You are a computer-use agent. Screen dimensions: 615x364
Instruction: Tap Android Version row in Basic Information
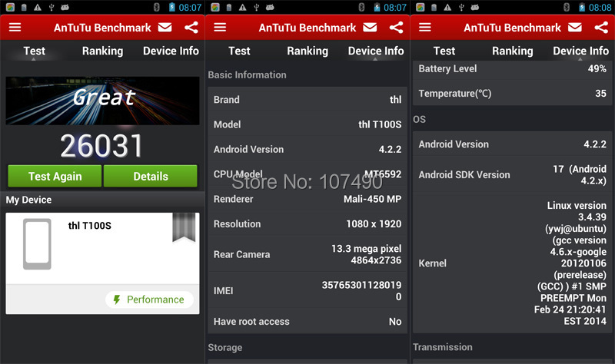(307, 149)
